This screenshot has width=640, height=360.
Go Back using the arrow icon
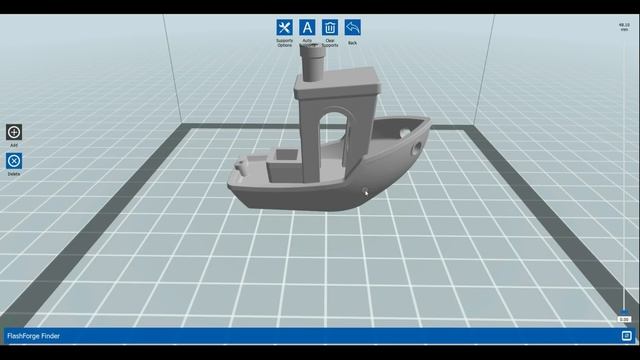353,28
